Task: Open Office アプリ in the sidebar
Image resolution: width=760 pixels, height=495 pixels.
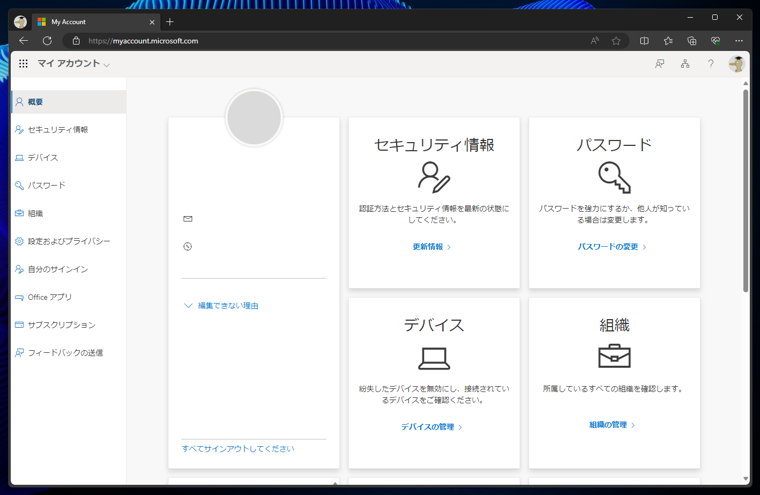Action: point(69,297)
